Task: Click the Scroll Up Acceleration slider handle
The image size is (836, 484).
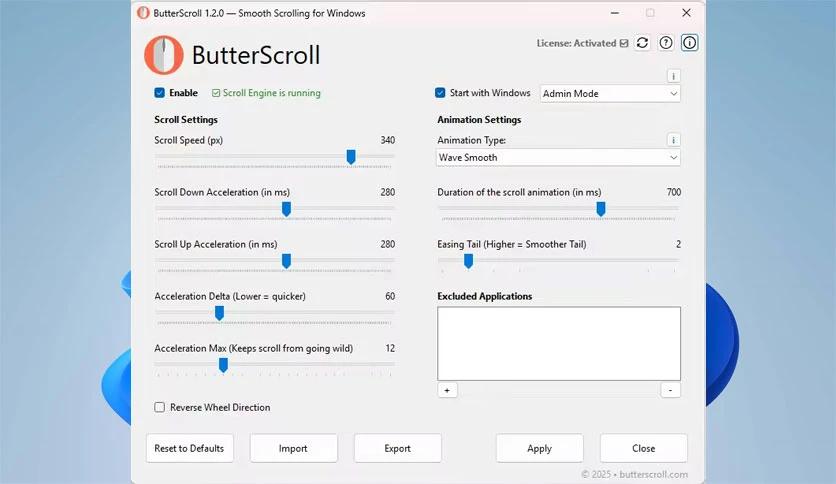Action: [286, 261]
